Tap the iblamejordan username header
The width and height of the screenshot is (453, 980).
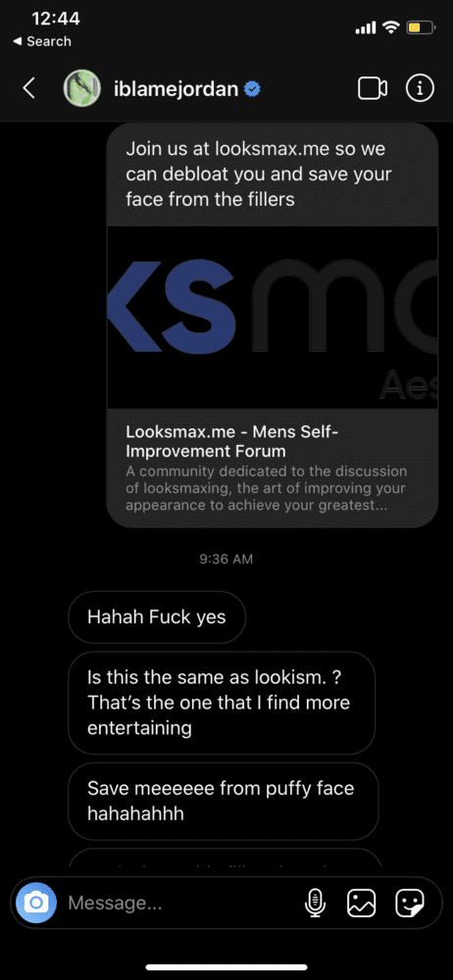[x=176, y=89]
